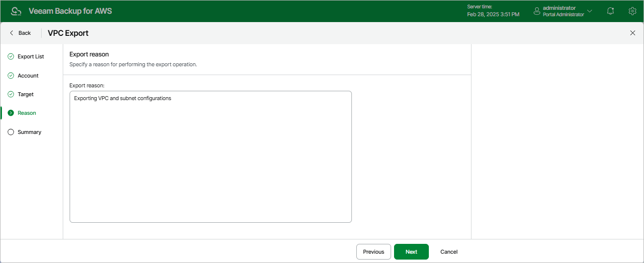Click the Back arrow icon
The height and width of the screenshot is (263, 644).
click(12, 33)
